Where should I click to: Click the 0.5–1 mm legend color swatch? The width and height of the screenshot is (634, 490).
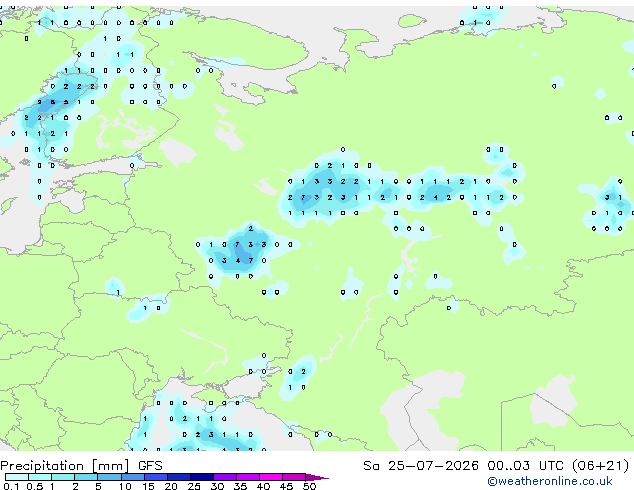click(x=40, y=477)
